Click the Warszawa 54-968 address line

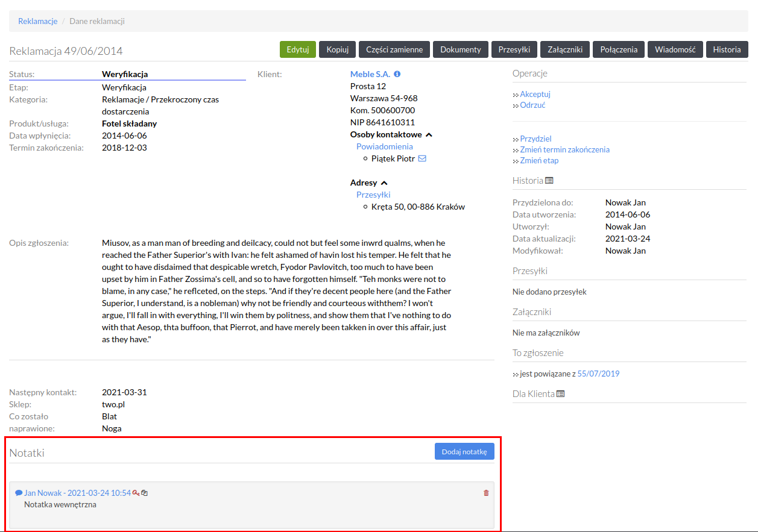(x=384, y=98)
